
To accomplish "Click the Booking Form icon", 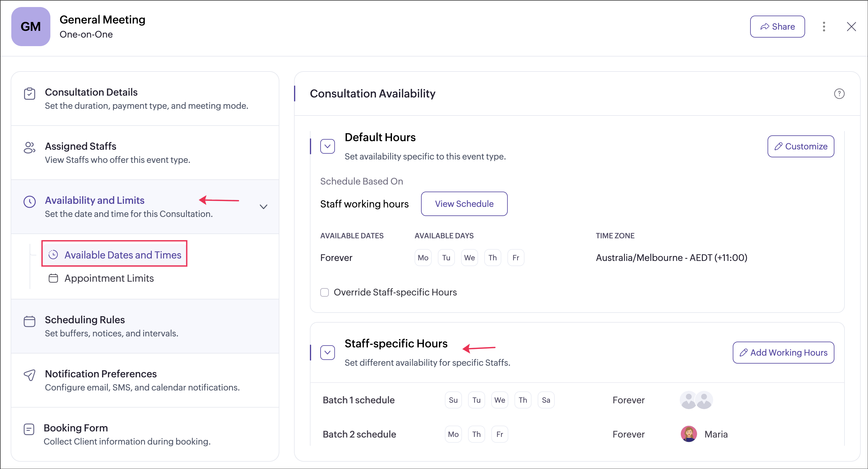I will click(x=29, y=429).
